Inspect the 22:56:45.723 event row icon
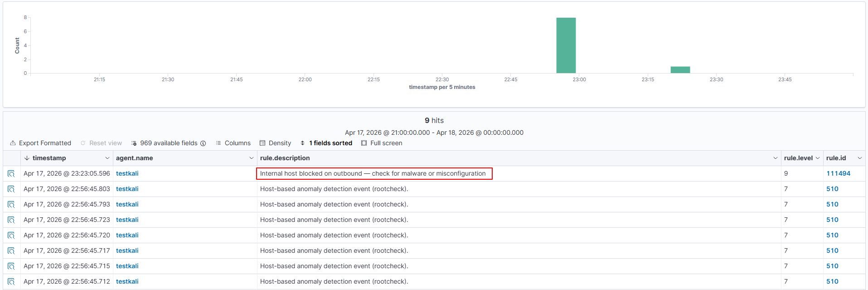Viewport: 868px width, 290px height. [11, 220]
